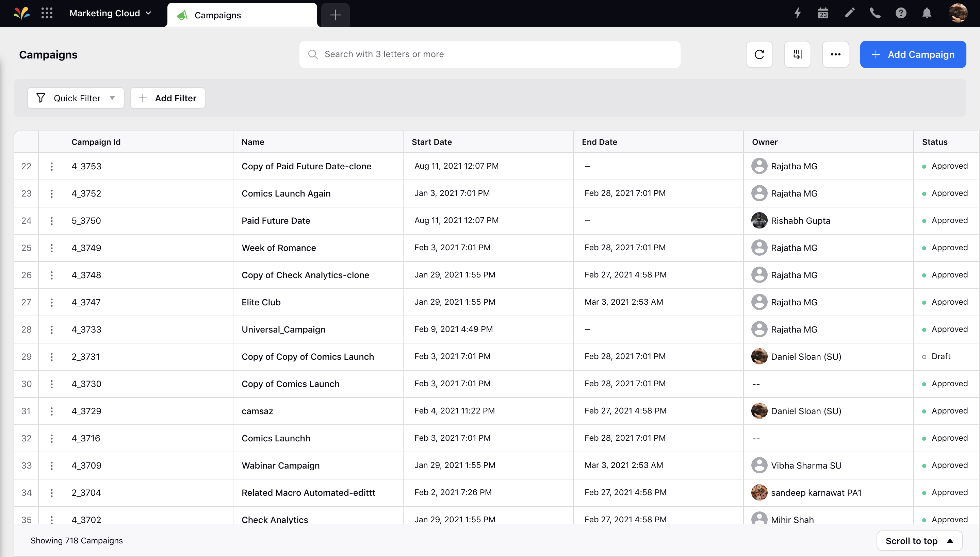Click the Add Campaign button
Screen dimensions: 980x557
[913, 54]
